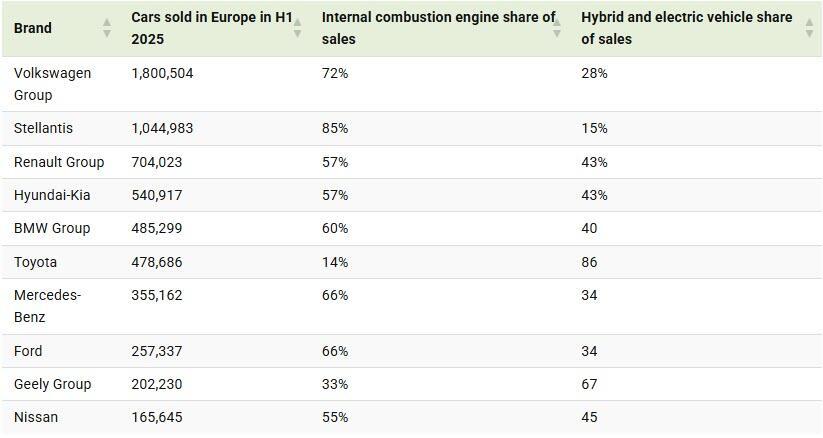Click sort arrows for Internal combustion engine share

(557, 28)
